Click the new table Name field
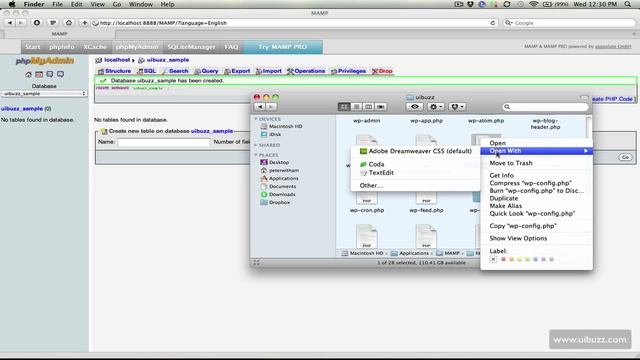The width and height of the screenshot is (640, 360). coord(164,142)
